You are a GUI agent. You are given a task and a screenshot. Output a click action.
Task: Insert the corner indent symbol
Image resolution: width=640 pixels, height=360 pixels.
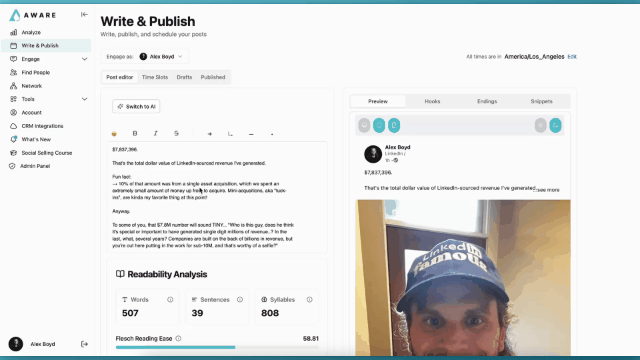tap(230, 133)
